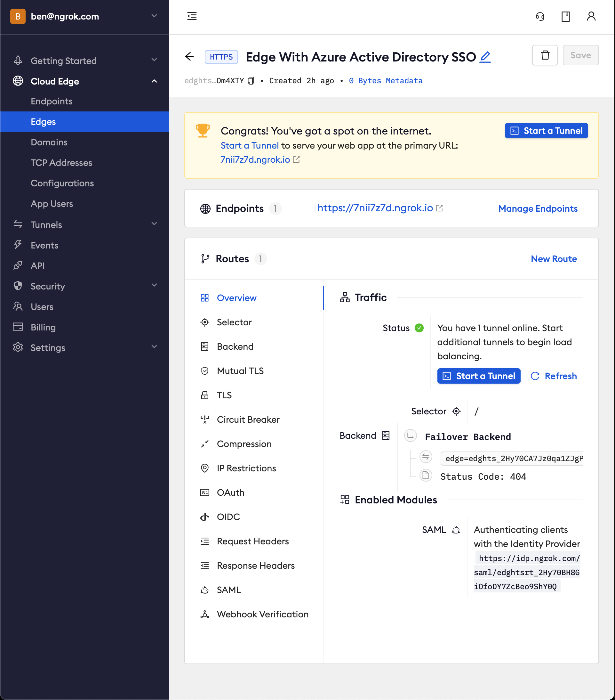Open Manage Endpoints link

(538, 208)
